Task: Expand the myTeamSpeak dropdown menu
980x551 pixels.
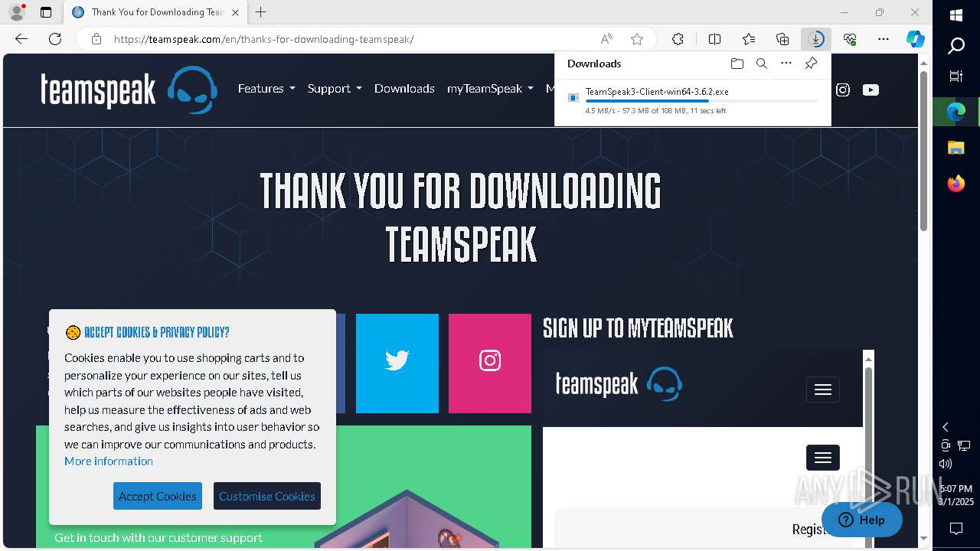Action: pos(490,89)
